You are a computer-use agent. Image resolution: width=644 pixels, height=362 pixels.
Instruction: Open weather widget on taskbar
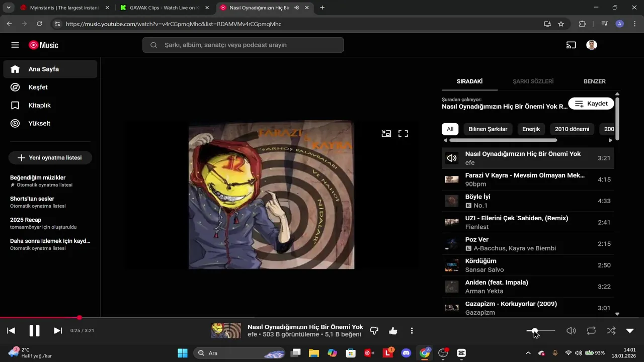(30, 353)
